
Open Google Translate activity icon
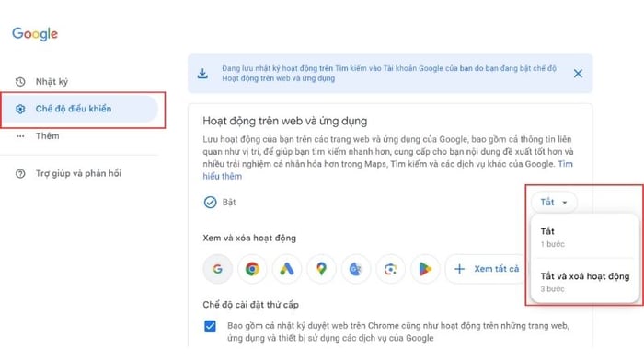pos(356,269)
